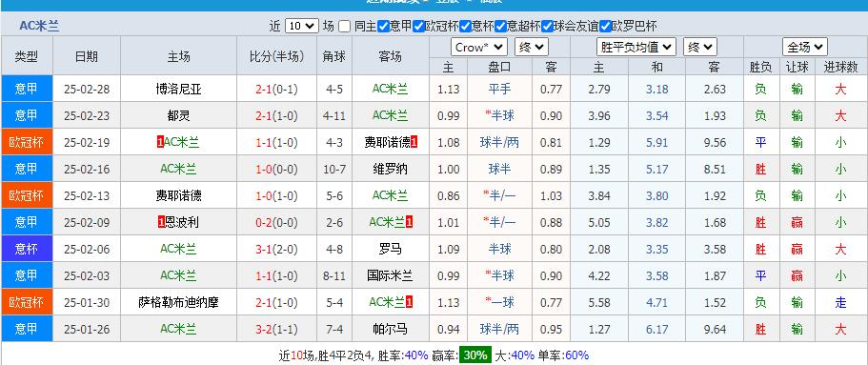The image size is (868, 365).
Task: Click handicap *一球 in 萨格勒布迪纳摩 row
Action: (499, 302)
